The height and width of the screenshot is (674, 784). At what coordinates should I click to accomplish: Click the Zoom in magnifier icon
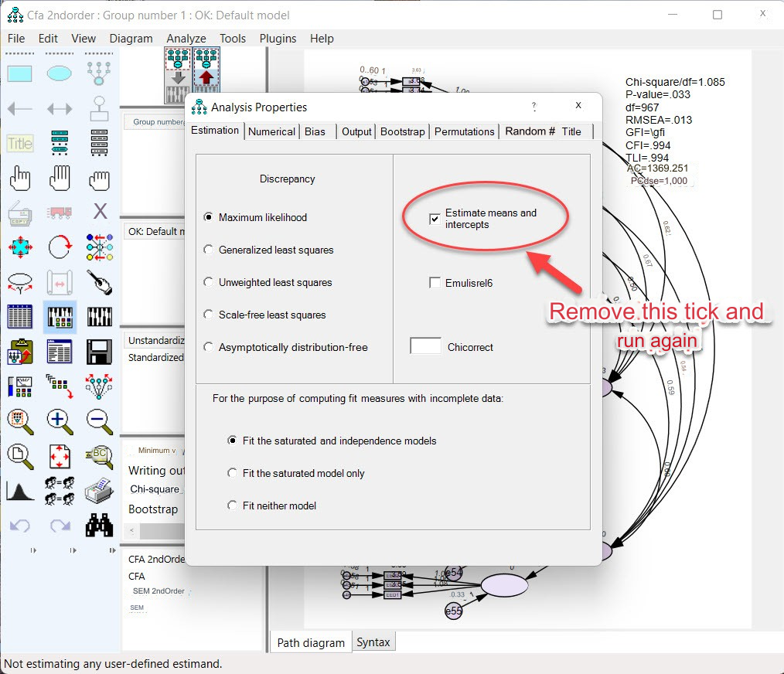click(60, 420)
